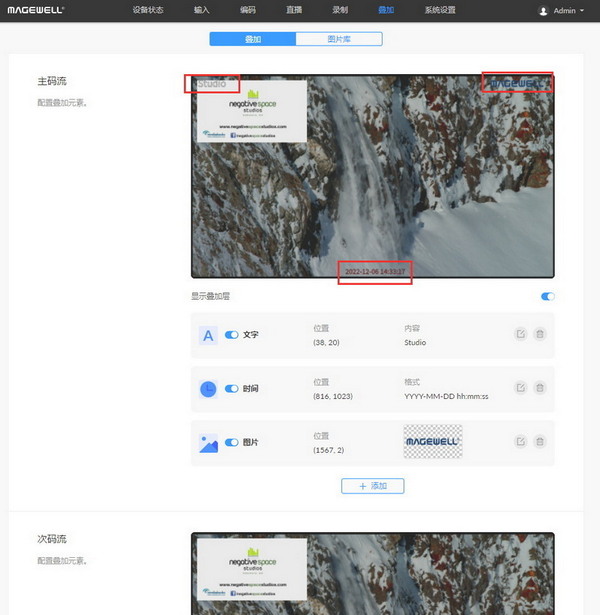The height and width of the screenshot is (615, 600).
Task: Edit the 图片 image overlay
Action: [520, 441]
